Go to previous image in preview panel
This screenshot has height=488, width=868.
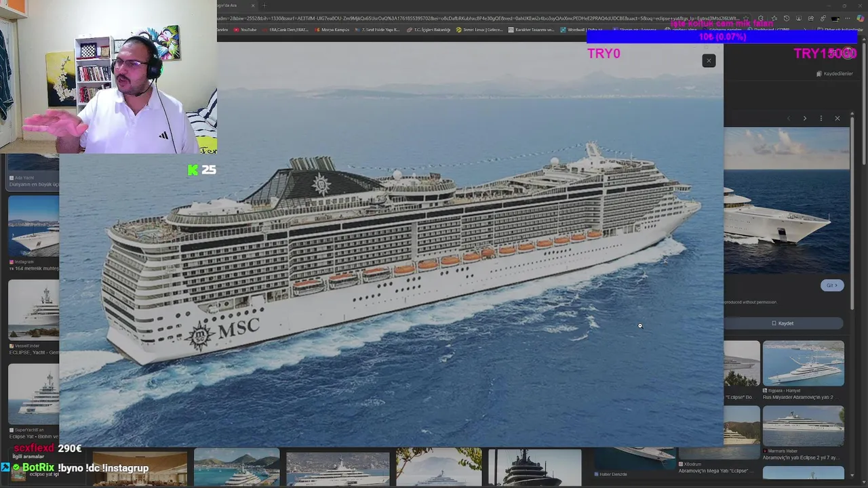(x=789, y=119)
